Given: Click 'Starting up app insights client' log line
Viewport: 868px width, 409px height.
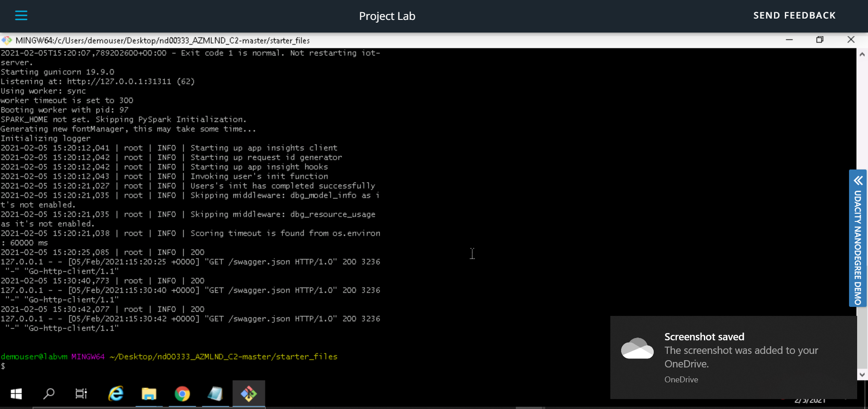Looking at the screenshot, I should click(169, 148).
